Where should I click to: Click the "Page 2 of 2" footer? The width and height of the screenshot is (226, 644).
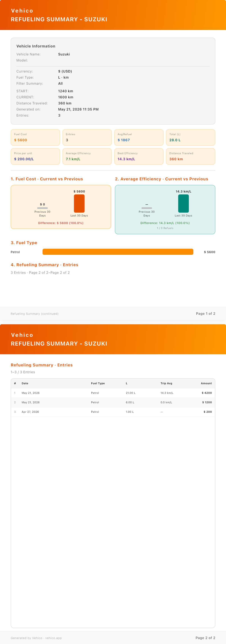coord(205,638)
